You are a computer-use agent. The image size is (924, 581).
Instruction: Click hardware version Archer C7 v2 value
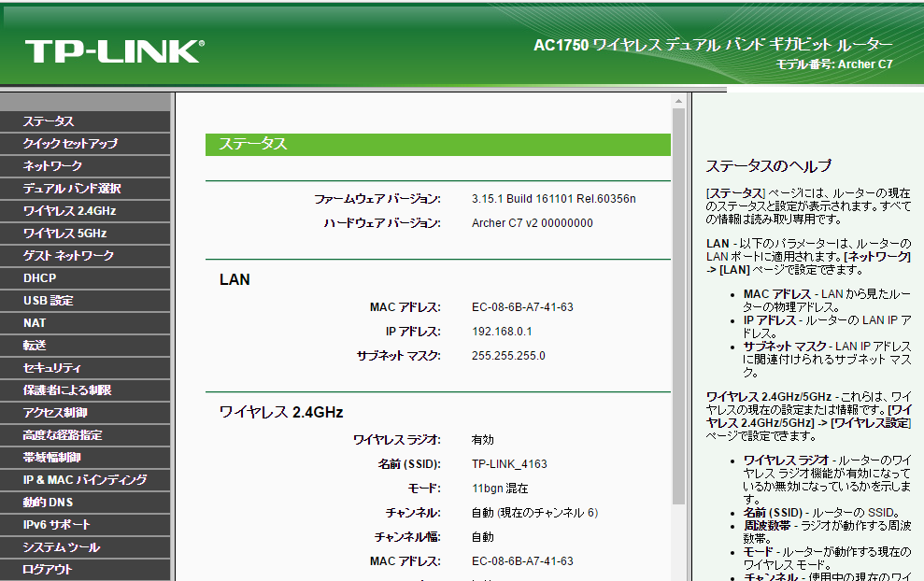pos(533,223)
